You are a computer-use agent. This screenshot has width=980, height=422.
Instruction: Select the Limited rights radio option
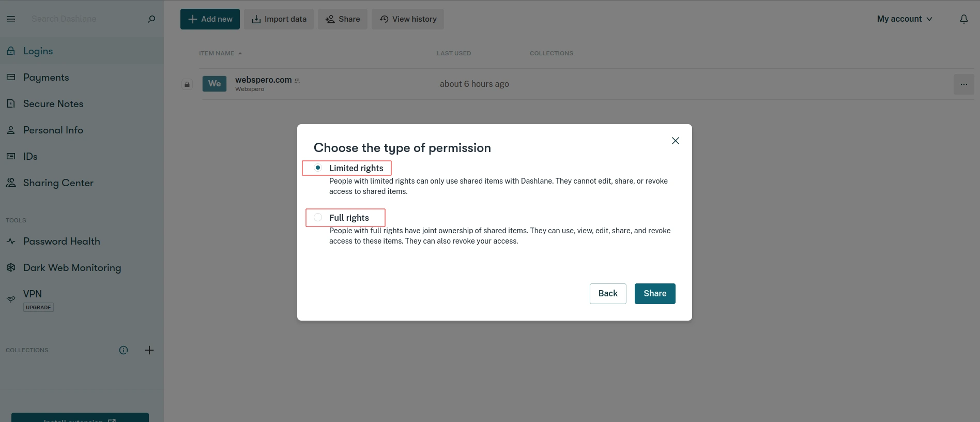click(x=318, y=168)
